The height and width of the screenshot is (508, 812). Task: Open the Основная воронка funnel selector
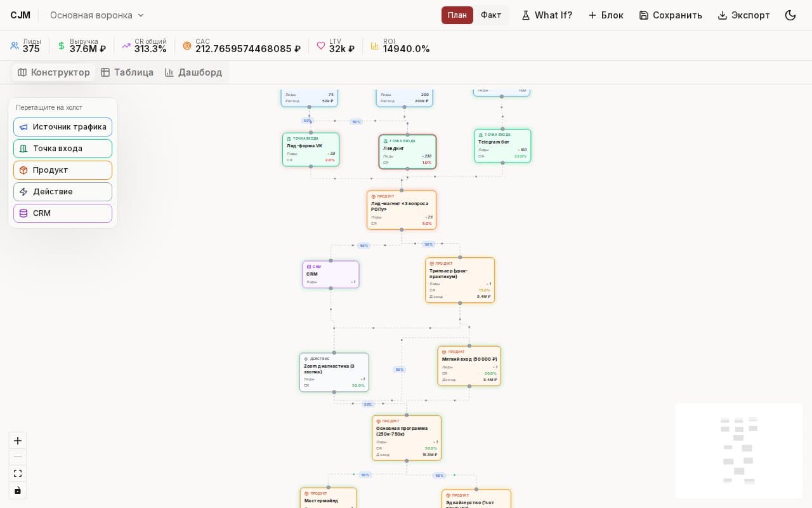[x=96, y=15]
